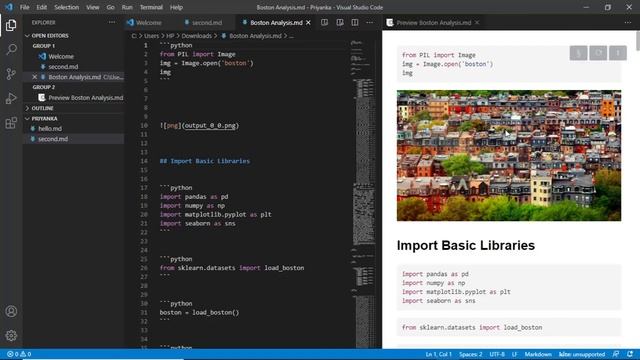
Task: Open the File menu
Action: click(24, 7)
